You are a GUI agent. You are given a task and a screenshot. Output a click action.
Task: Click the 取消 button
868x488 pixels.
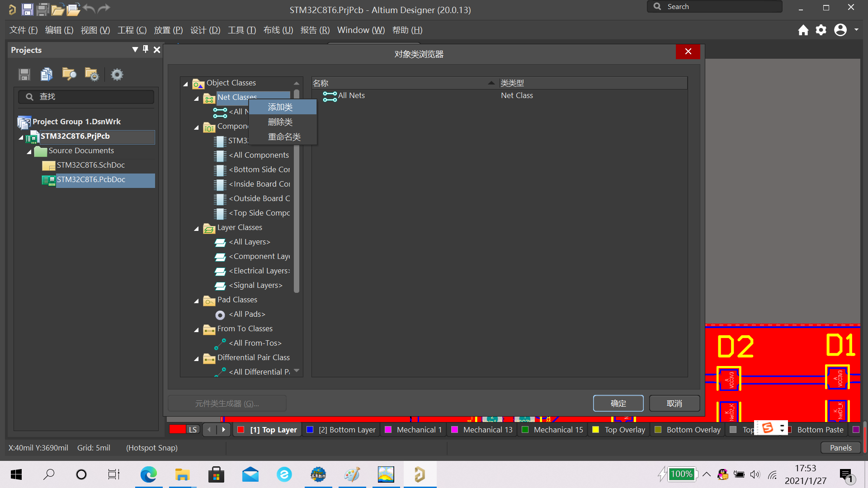pos(674,404)
